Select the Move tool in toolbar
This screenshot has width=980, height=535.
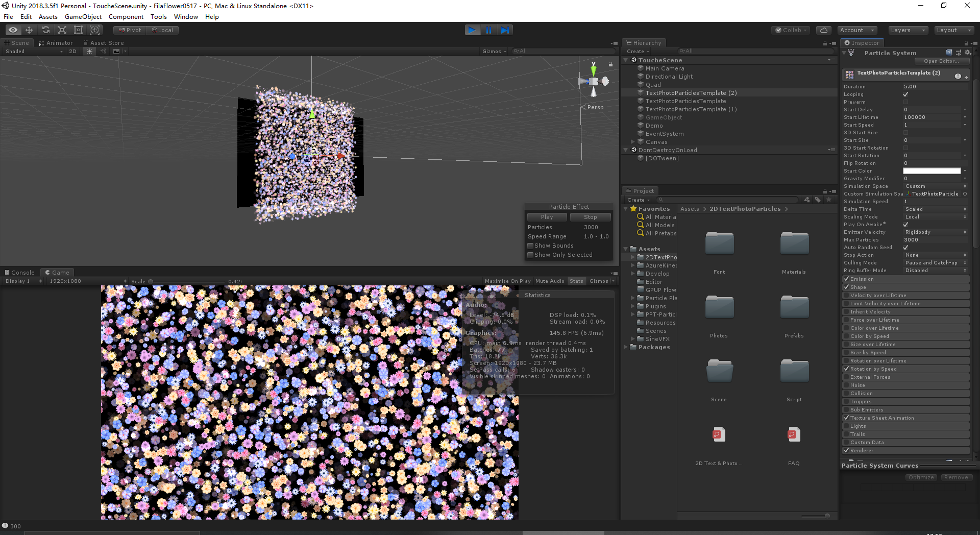click(x=29, y=30)
